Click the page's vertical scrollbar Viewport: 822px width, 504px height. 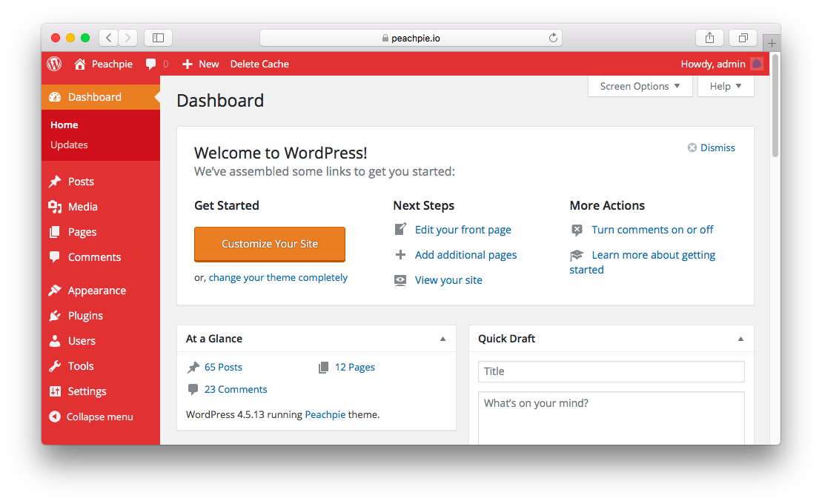[775, 105]
